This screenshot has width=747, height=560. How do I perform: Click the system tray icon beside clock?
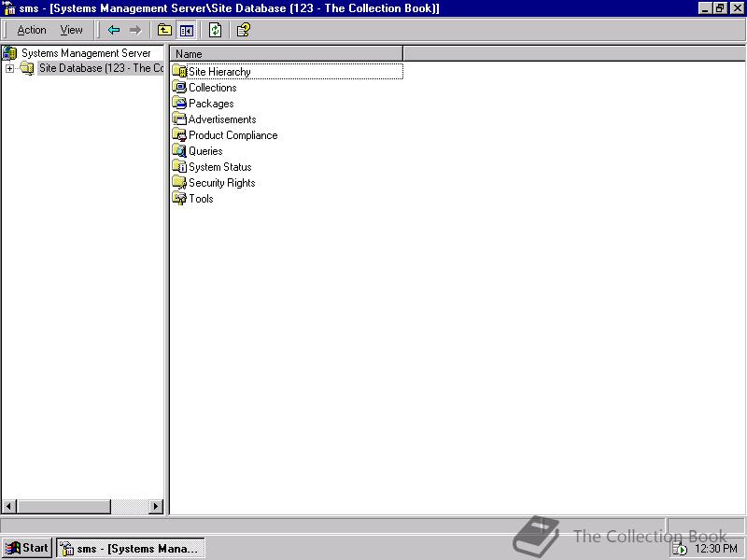680,549
